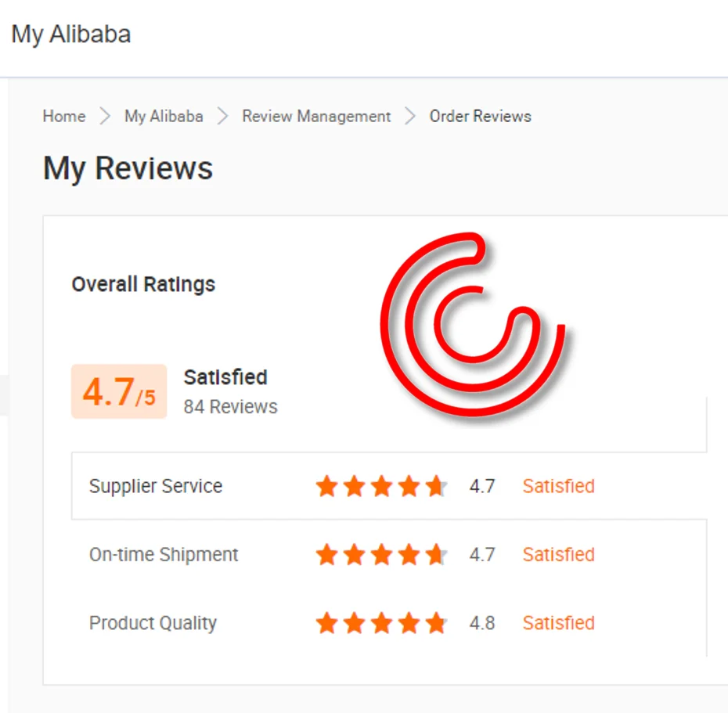Open the Home breadcrumb link

[63, 116]
